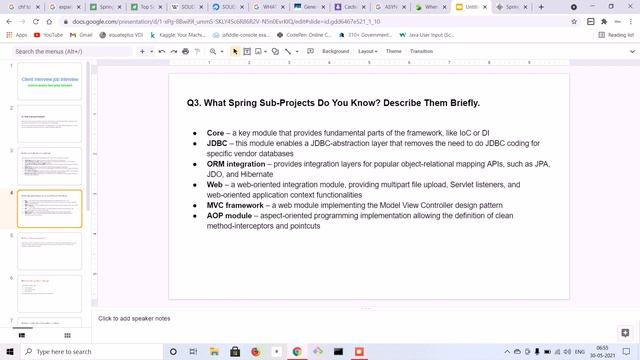Screen dimensions: 640x360
Task: Insert an image from toolbar
Action: (x=258, y=51)
